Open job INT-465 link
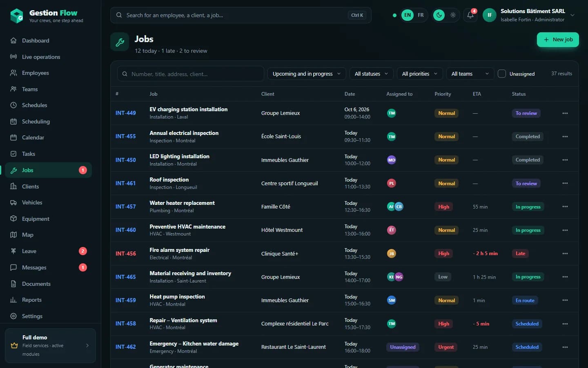 click(125, 277)
